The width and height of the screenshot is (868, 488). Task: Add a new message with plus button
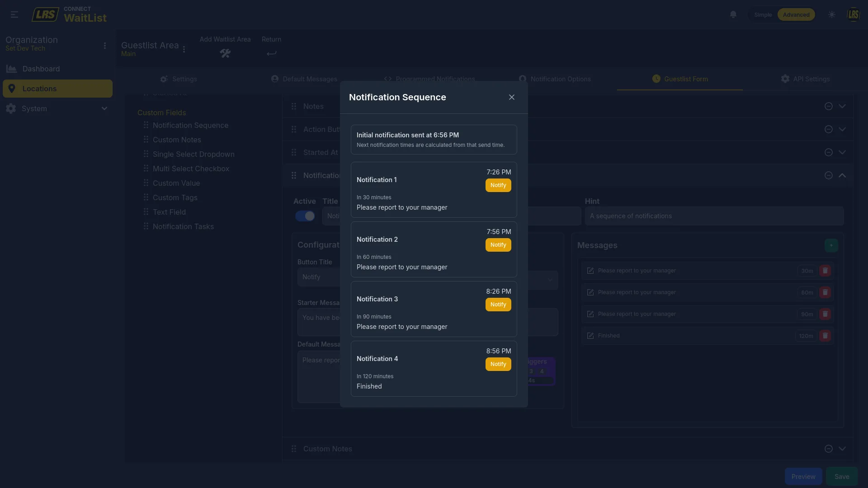pyautogui.click(x=831, y=245)
